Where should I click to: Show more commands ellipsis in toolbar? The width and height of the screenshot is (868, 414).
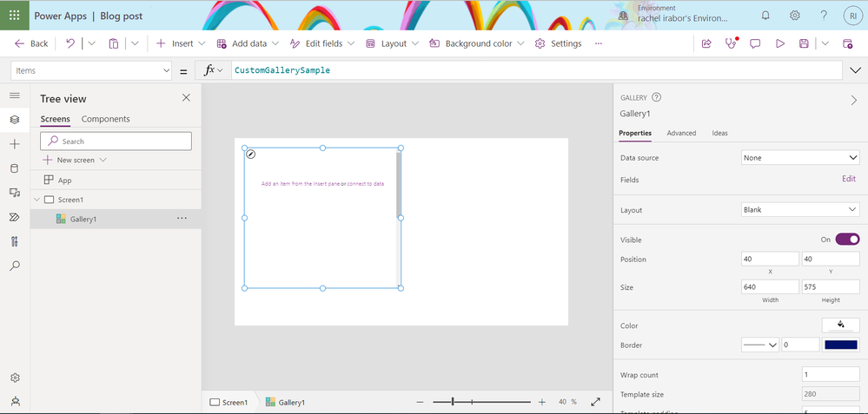pos(599,43)
